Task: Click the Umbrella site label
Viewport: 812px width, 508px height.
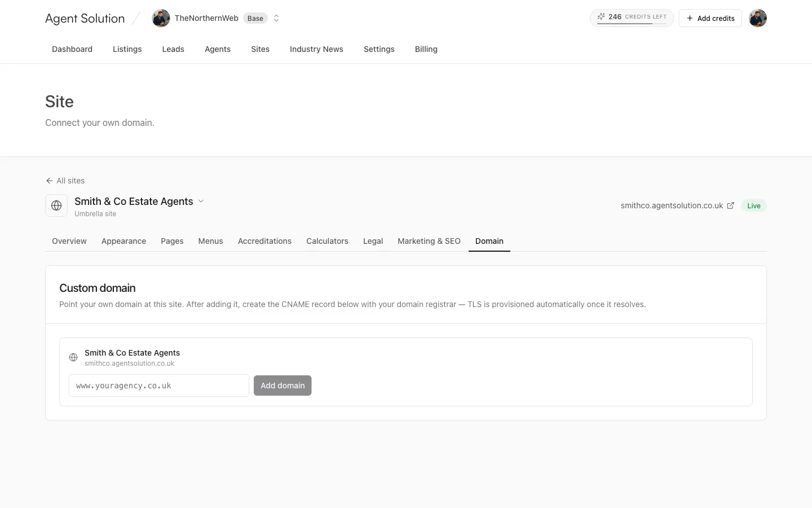Action: 95,214
